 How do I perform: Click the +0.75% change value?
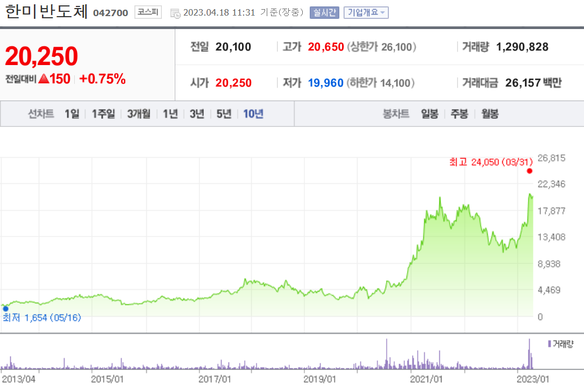(x=102, y=79)
